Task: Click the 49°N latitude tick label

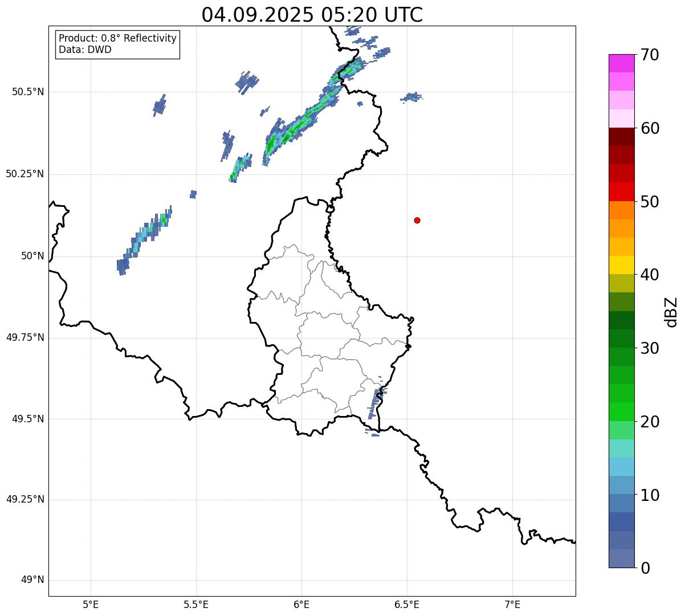Action: pyautogui.click(x=32, y=580)
